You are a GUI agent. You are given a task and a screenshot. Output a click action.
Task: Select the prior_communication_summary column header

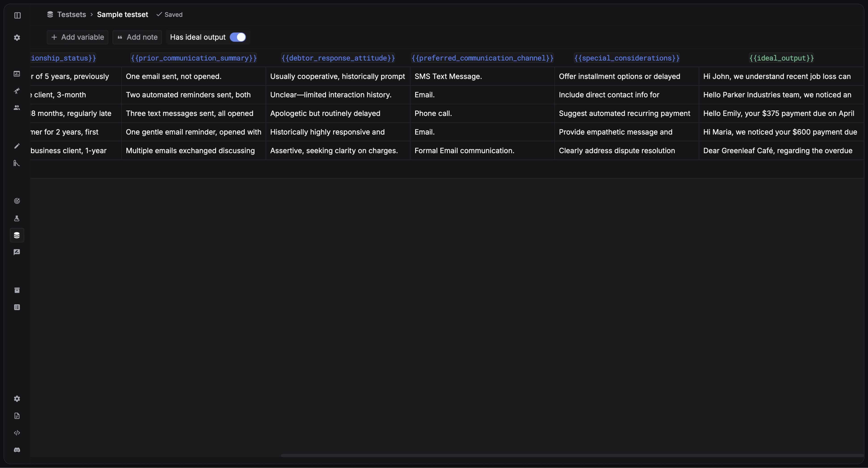pos(194,58)
